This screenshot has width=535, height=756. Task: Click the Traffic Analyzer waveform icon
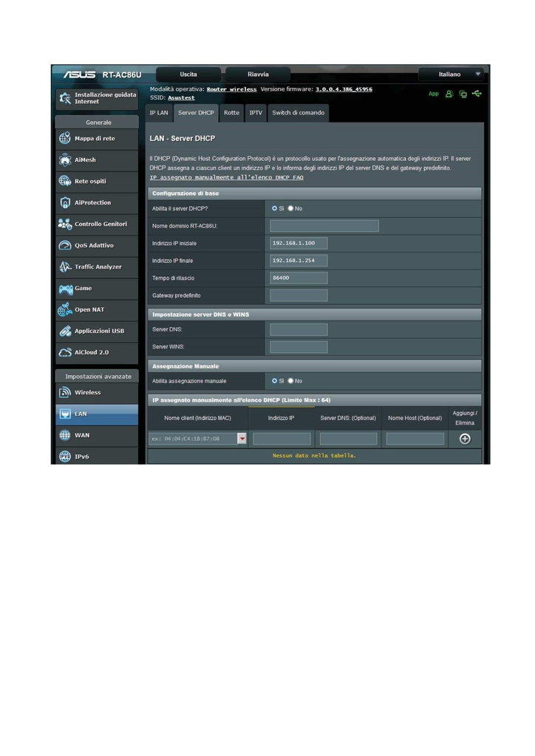pyautogui.click(x=64, y=267)
